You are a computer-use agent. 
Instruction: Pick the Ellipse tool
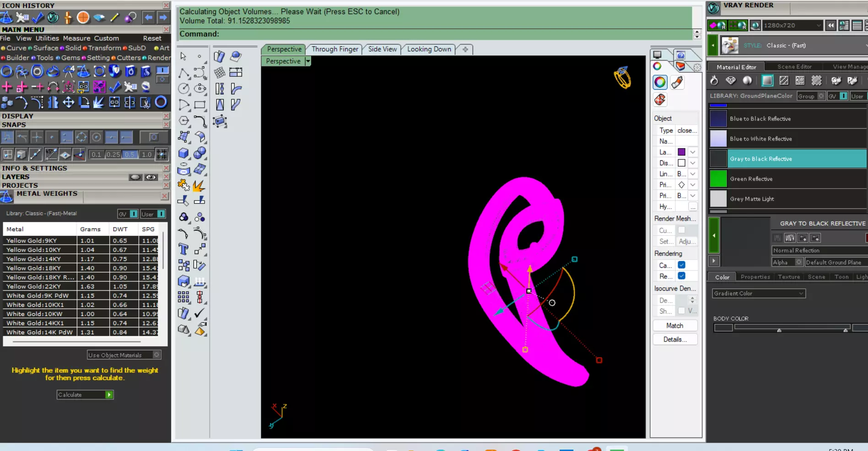(x=200, y=89)
